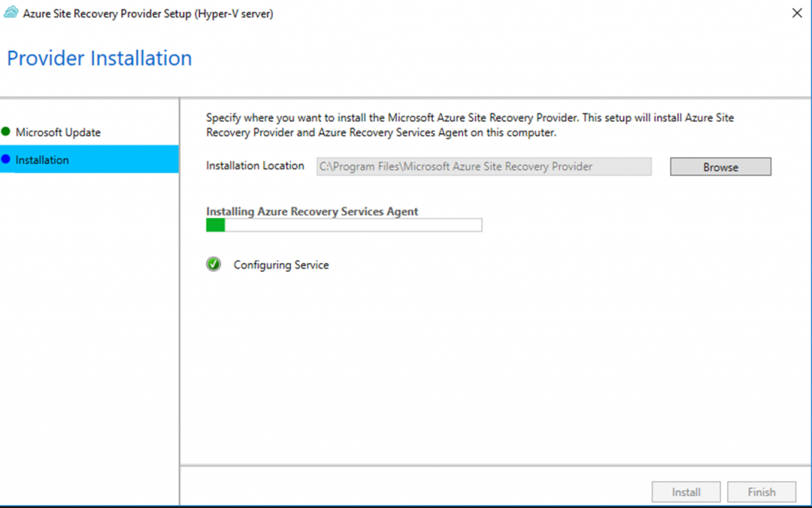Screen dimensions: 812x508
Task: Select the Installation step label in sidebar
Action: click(x=42, y=160)
